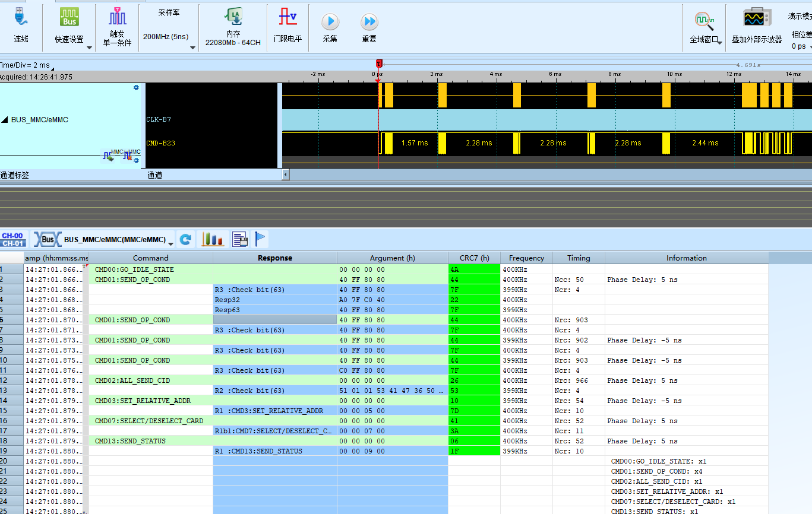This screenshot has width=812, height=514.
Task: Click the Frequency column header
Action: tap(526, 258)
